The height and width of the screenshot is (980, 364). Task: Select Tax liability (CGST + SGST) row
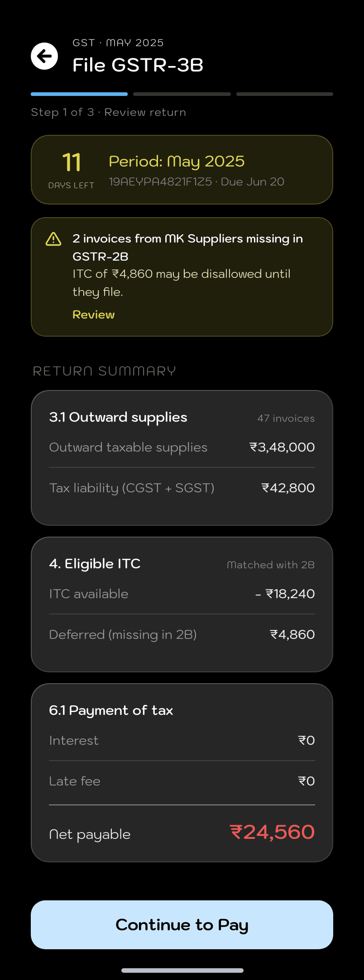point(182,488)
